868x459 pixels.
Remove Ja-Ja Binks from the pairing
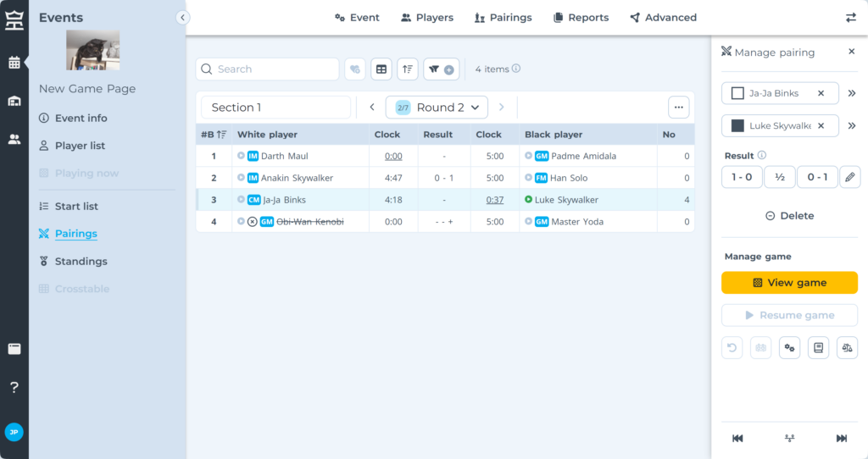point(821,93)
